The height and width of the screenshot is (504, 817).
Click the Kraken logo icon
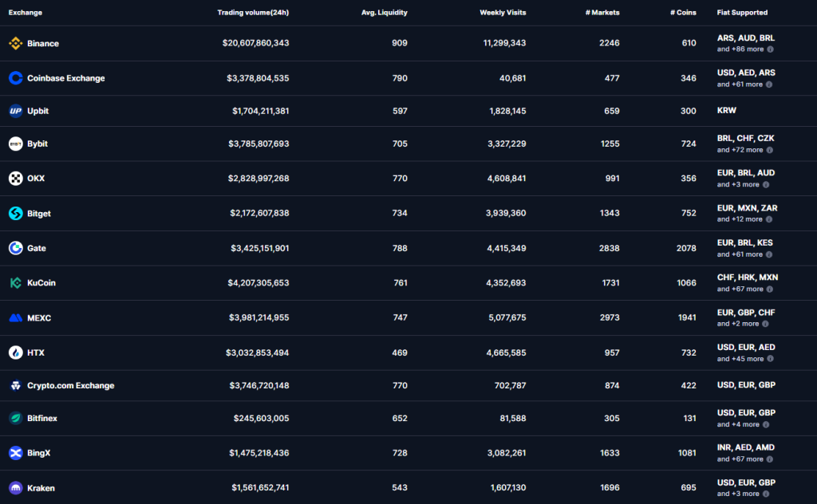16,488
